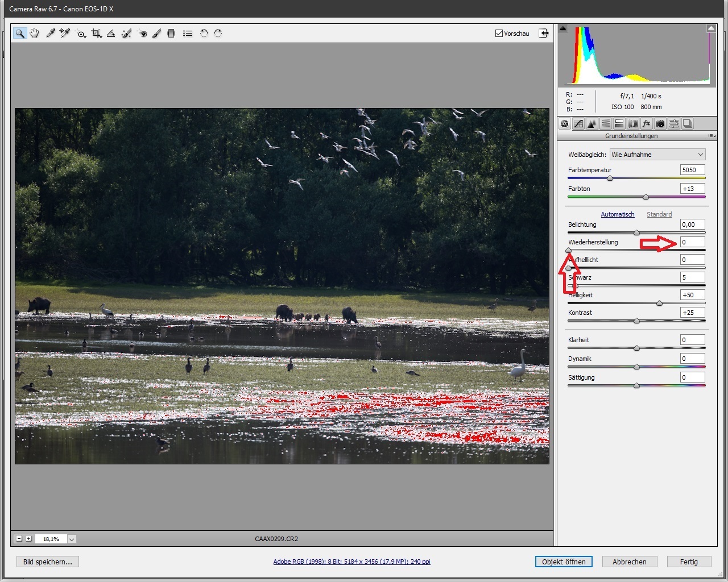Image resolution: width=728 pixels, height=582 pixels.
Task: Select the Adjustment Brush tool
Action: pyautogui.click(x=156, y=34)
